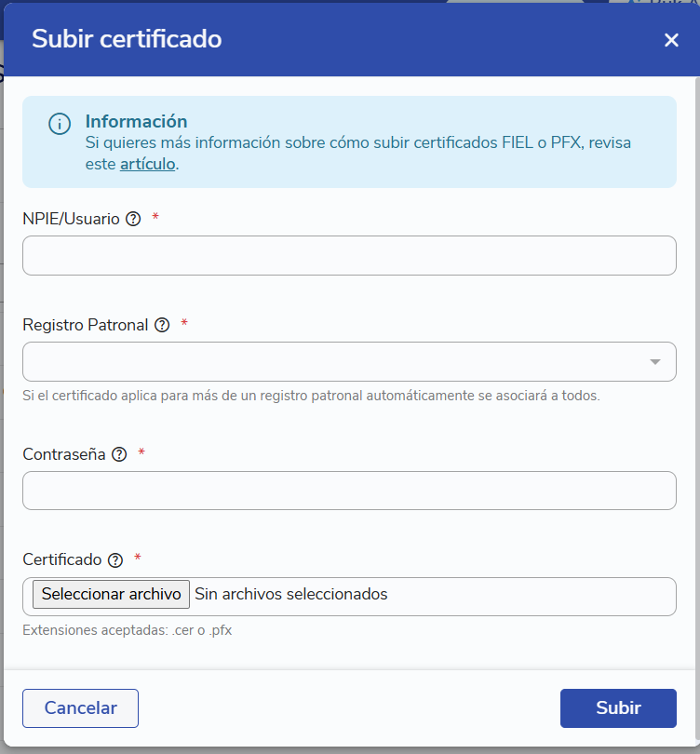Click the Registro Patronal question mark icon

(x=162, y=325)
